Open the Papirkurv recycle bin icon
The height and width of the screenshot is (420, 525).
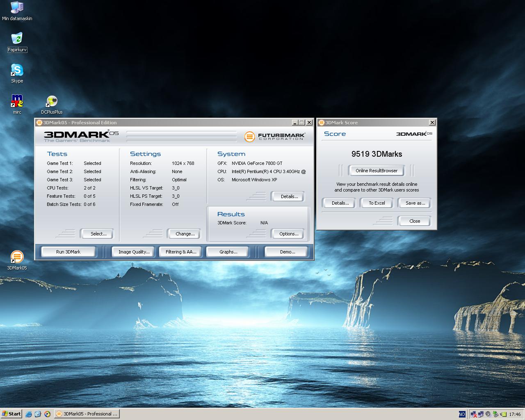point(17,39)
